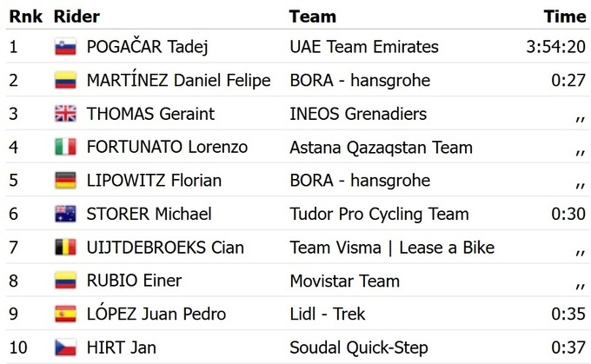Open Tudor Pro Cycling Team page
Viewport: 591px width, 364px height.
point(379,214)
